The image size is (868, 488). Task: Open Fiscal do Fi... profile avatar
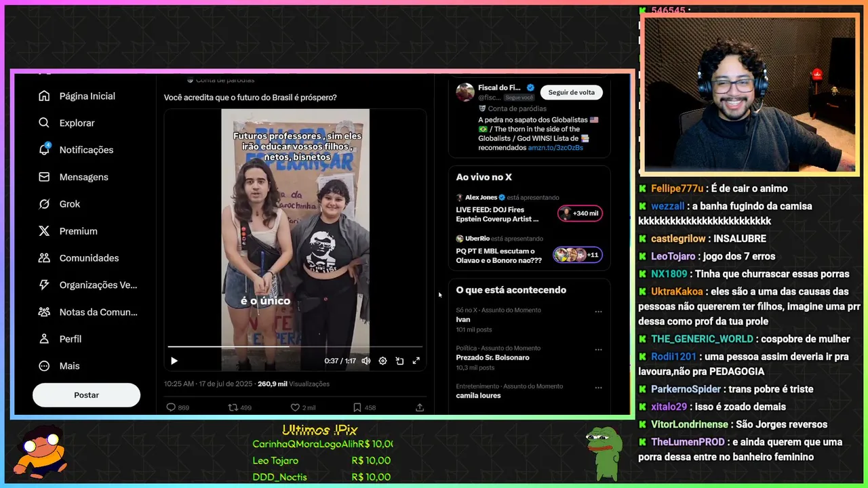point(465,92)
